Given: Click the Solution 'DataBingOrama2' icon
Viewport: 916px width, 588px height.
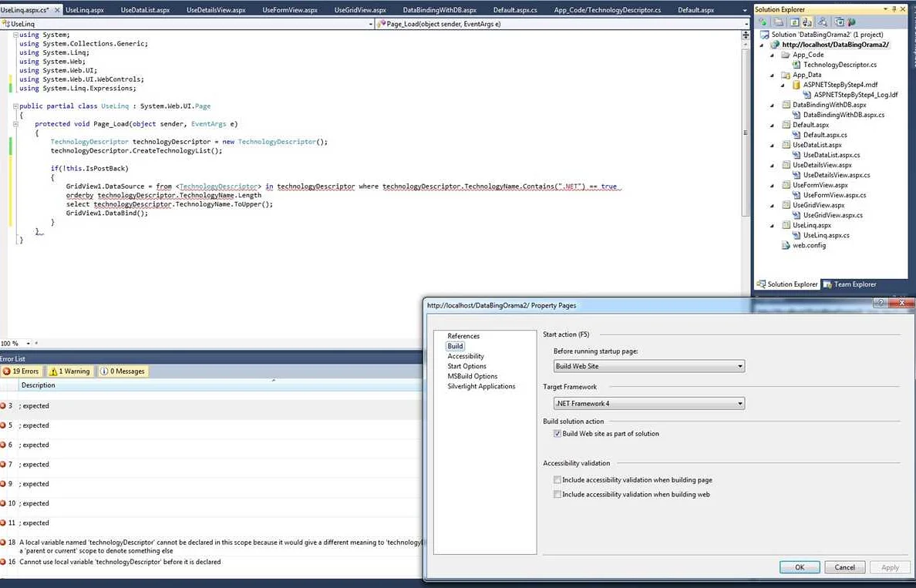Looking at the screenshot, I should (764, 35).
